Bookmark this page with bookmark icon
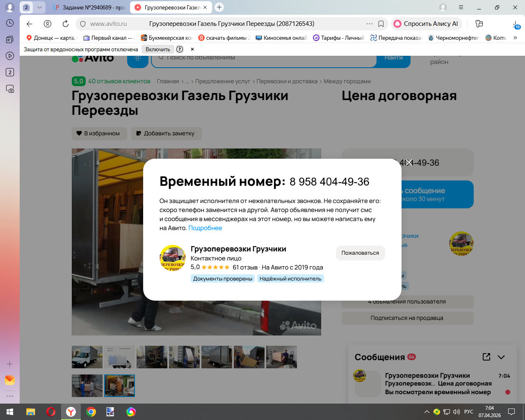This screenshot has width=525, height=420. tap(381, 24)
